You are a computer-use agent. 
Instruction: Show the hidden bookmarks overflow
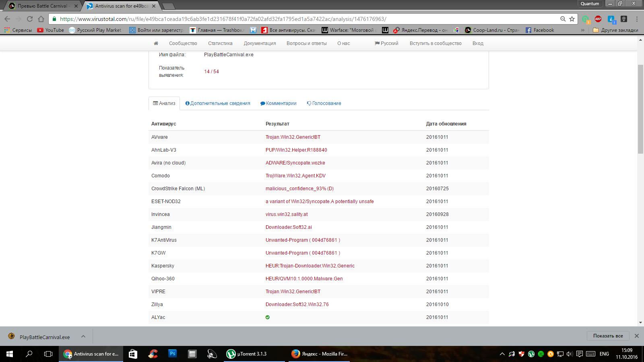(x=582, y=30)
